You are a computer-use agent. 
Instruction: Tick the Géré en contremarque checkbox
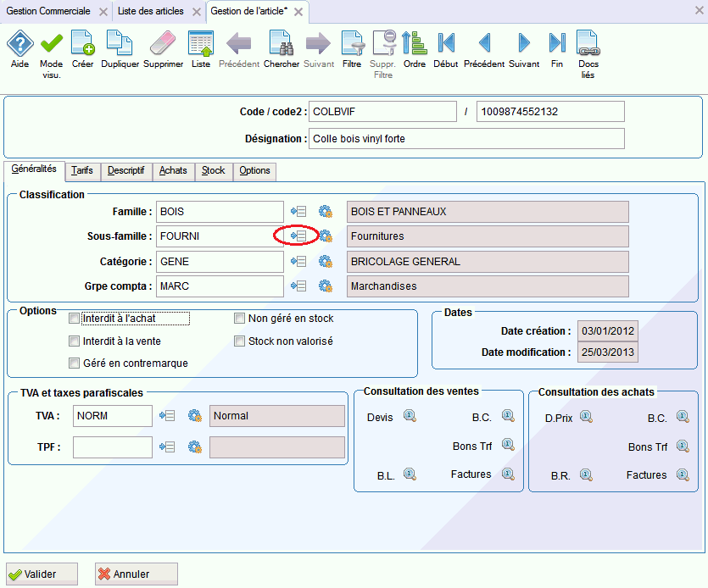pyautogui.click(x=74, y=363)
